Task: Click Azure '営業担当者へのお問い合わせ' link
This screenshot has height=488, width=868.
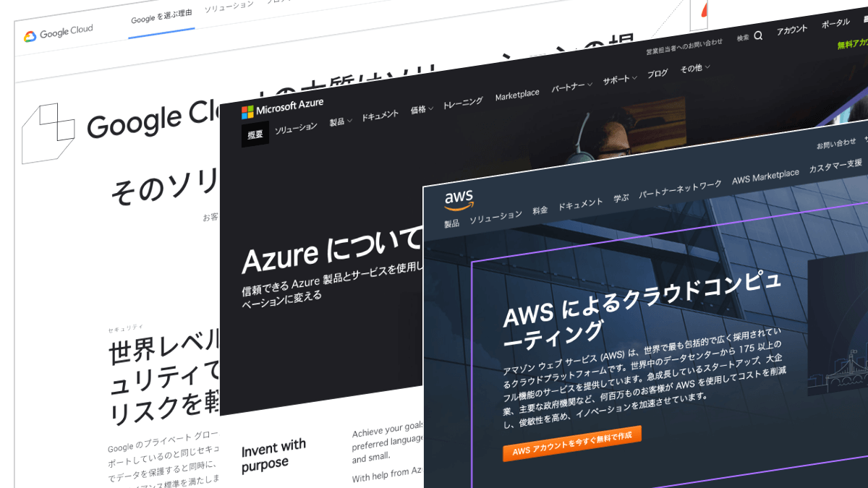Action: (x=684, y=46)
